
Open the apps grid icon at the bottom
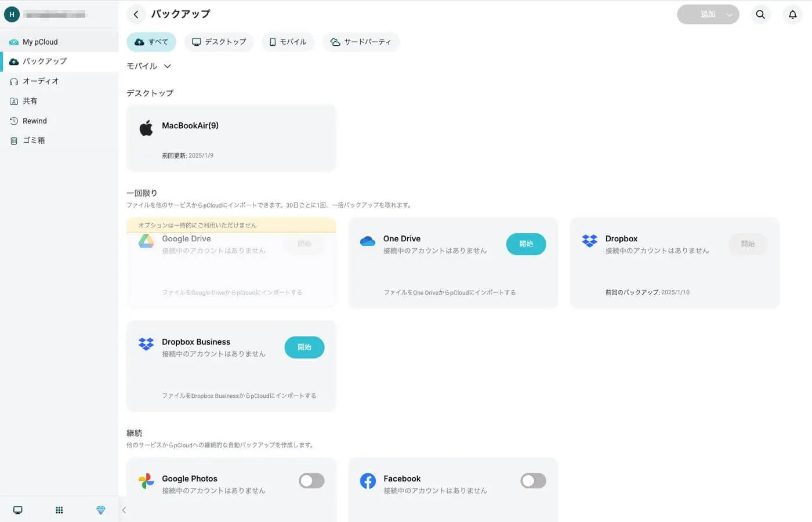coord(59,510)
